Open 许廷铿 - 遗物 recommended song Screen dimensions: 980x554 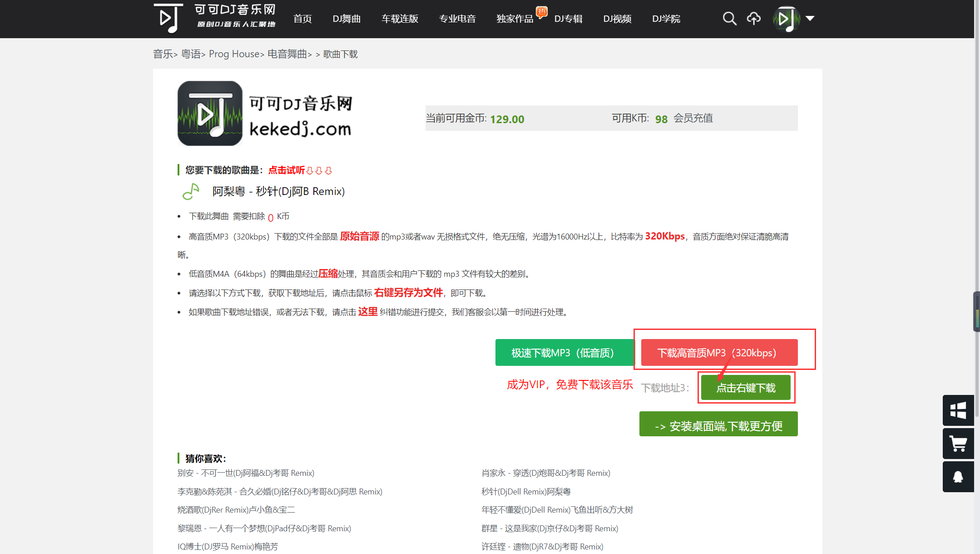[542, 547]
